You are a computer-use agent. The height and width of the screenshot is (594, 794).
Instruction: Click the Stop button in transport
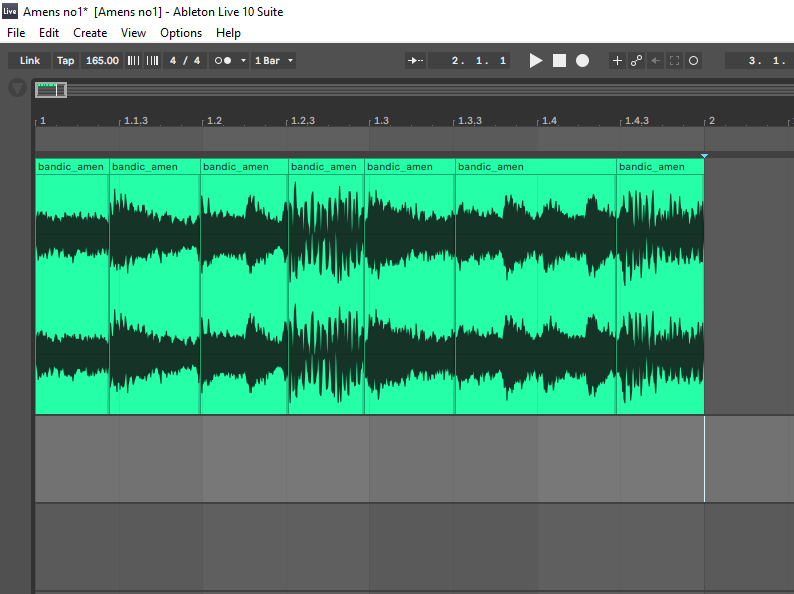tap(559, 61)
